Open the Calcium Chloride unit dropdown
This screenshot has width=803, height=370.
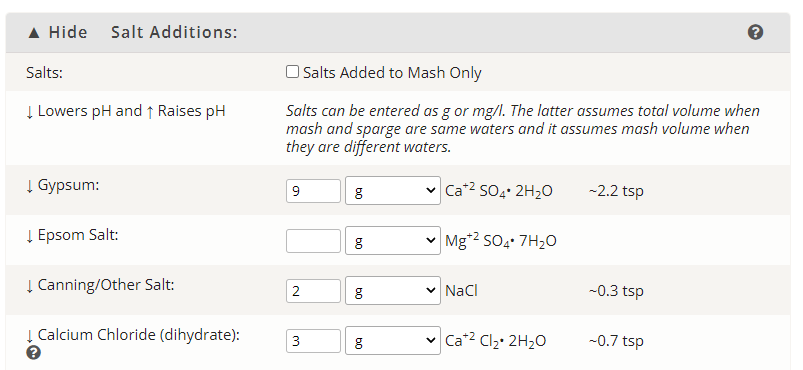coord(393,340)
